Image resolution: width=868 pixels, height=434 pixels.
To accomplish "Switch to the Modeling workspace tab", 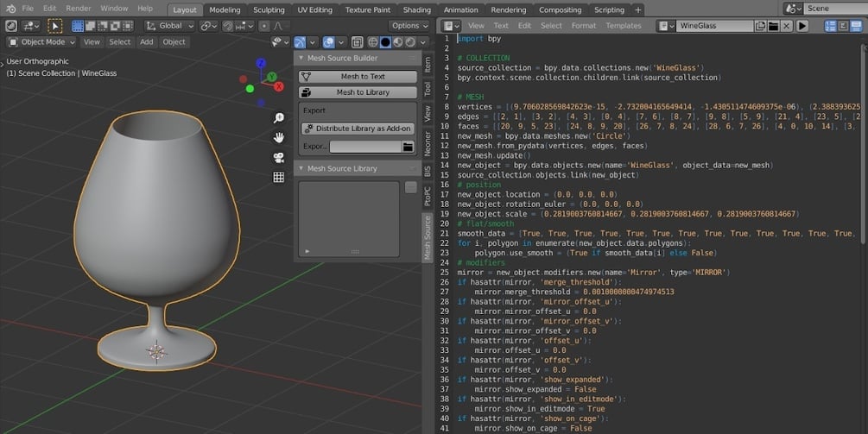I will pos(225,10).
